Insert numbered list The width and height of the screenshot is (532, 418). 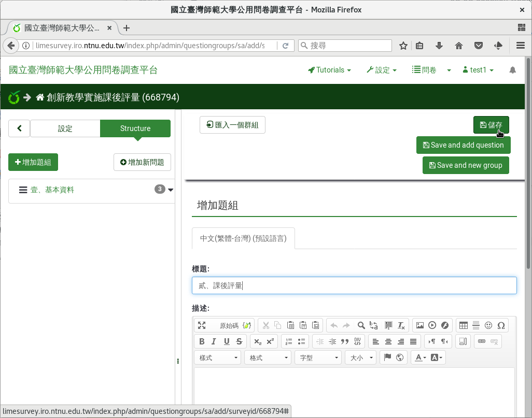pyautogui.click(x=289, y=341)
